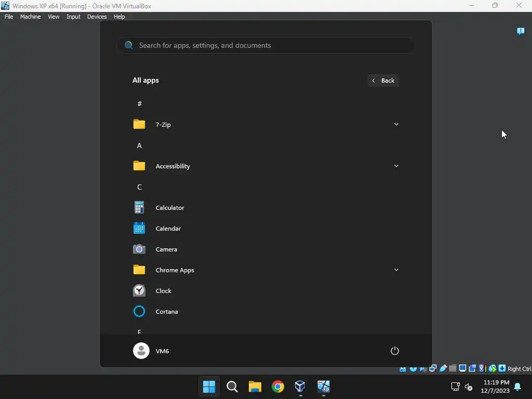Open the Help menu
The height and width of the screenshot is (399, 532).
pos(119,17)
